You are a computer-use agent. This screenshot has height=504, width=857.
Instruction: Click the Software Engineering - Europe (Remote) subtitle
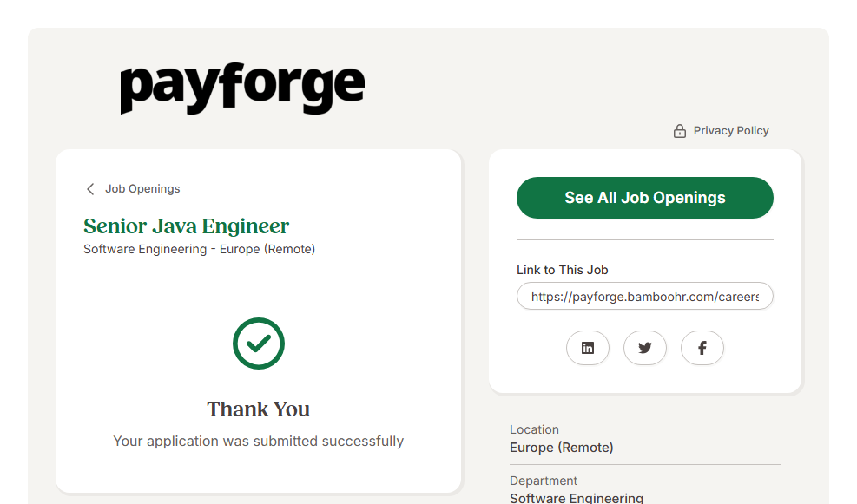point(199,250)
